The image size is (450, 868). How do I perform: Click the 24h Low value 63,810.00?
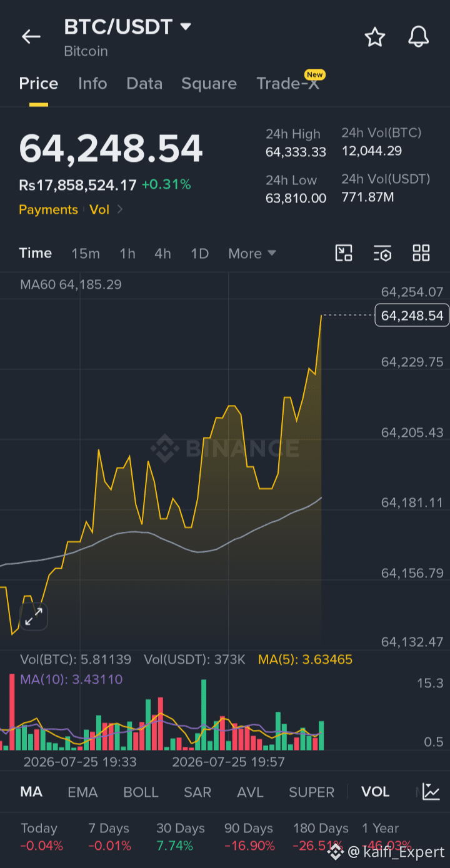pyautogui.click(x=296, y=198)
